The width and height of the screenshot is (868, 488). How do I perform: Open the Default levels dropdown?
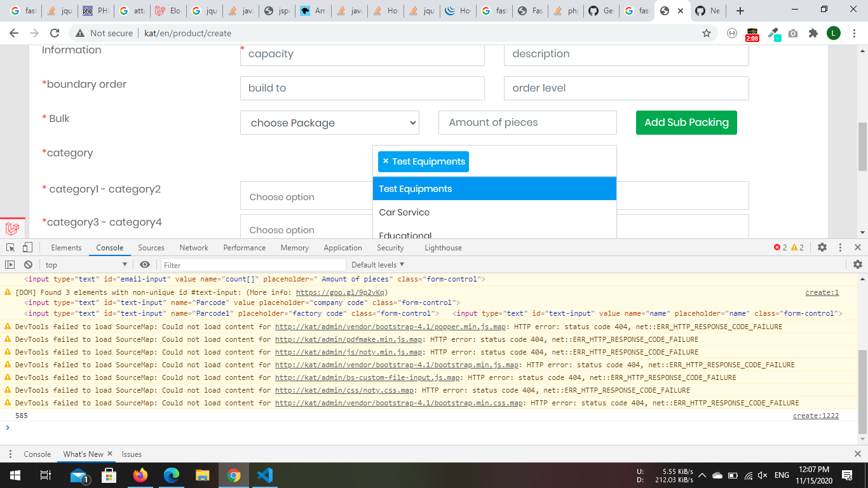tap(378, 265)
